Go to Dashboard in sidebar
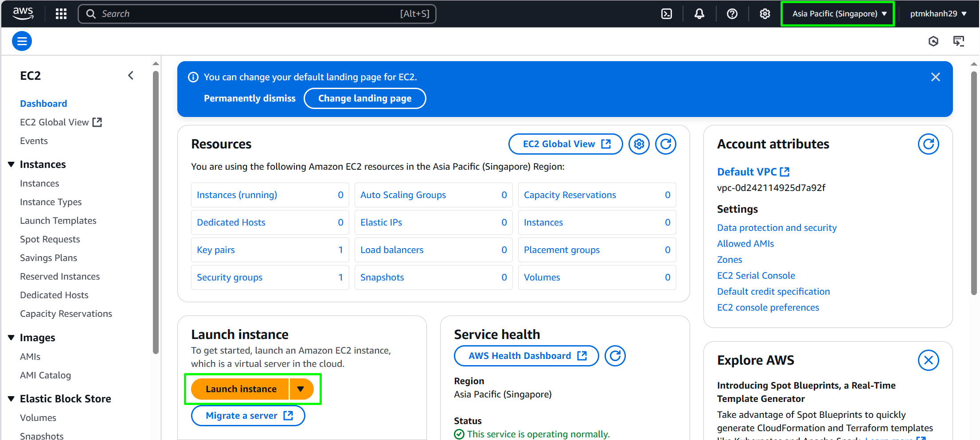 tap(43, 104)
